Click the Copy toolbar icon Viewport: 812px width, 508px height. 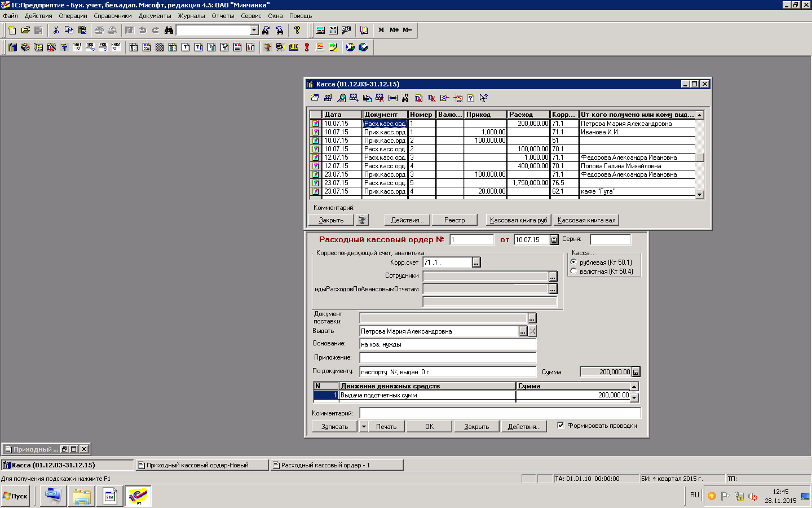tap(69, 30)
